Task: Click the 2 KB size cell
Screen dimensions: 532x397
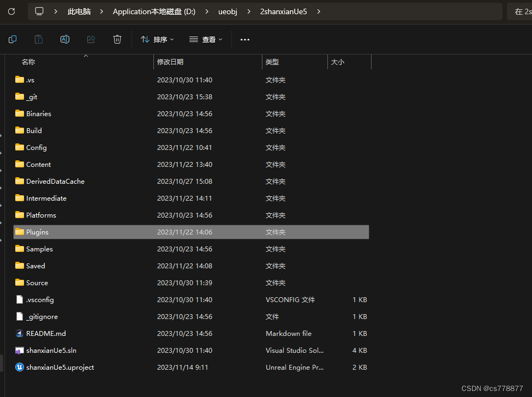Action: (360, 368)
